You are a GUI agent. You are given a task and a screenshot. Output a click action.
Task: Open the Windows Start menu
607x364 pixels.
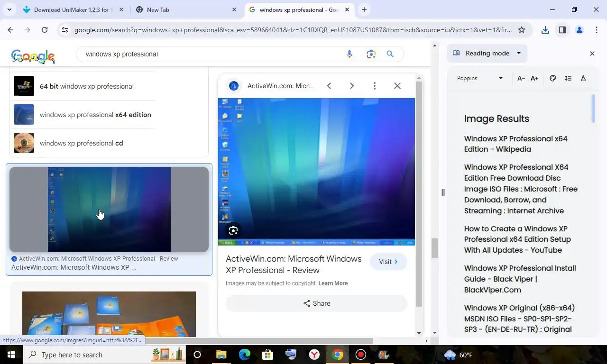click(11, 355)
